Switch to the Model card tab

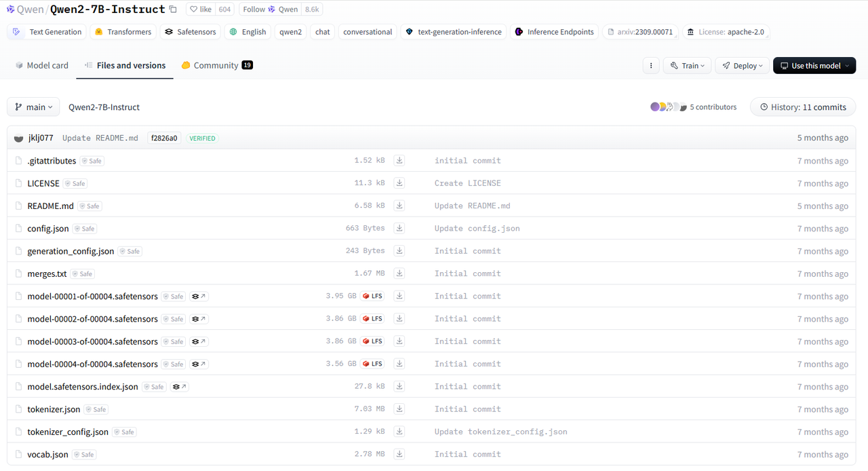click(41, 66)
